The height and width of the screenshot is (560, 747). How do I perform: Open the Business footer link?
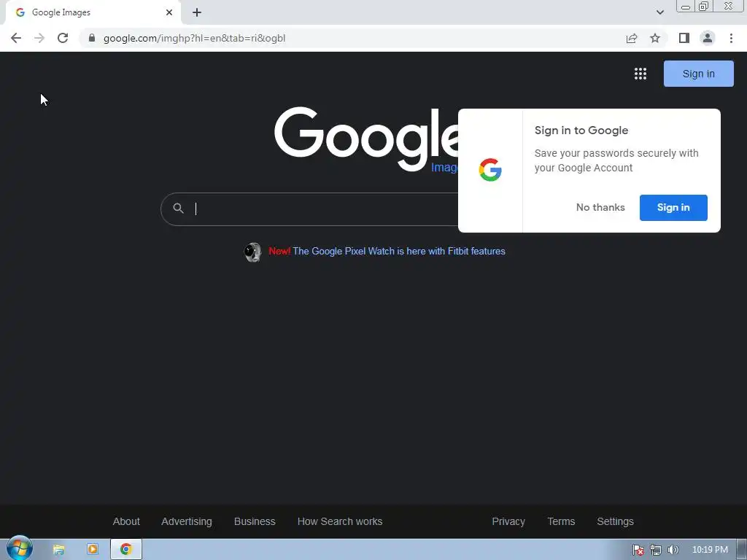click(255, 521)
